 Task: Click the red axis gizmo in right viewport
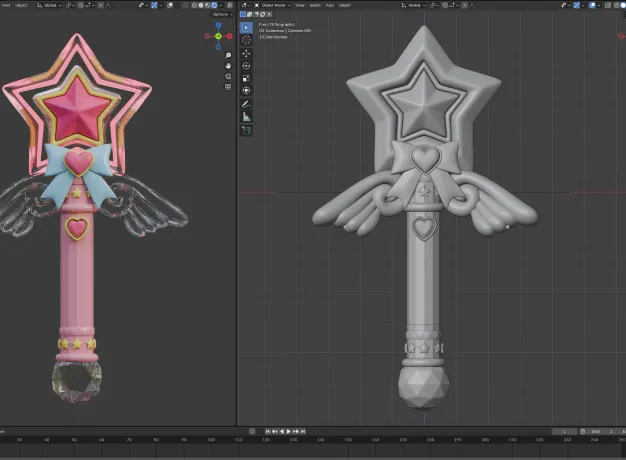(x=621, y=36)
